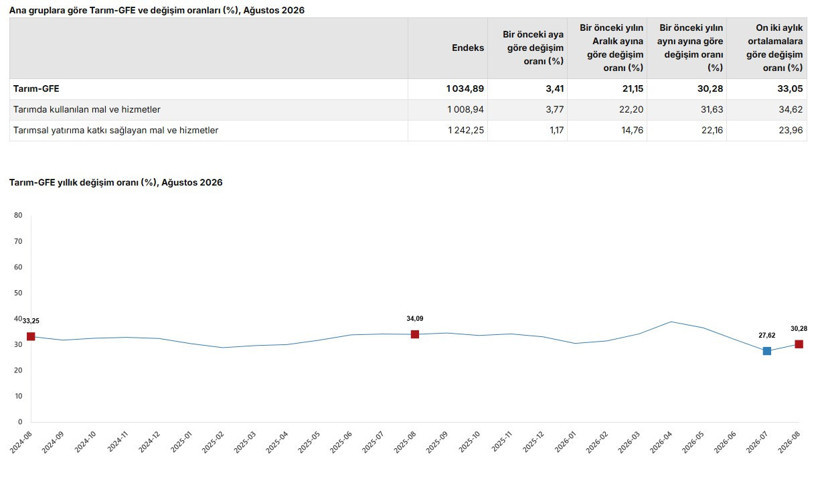Viewport: 820px width, 483px height.
Task: Select December change value 22,20
Action: [632, 110]
